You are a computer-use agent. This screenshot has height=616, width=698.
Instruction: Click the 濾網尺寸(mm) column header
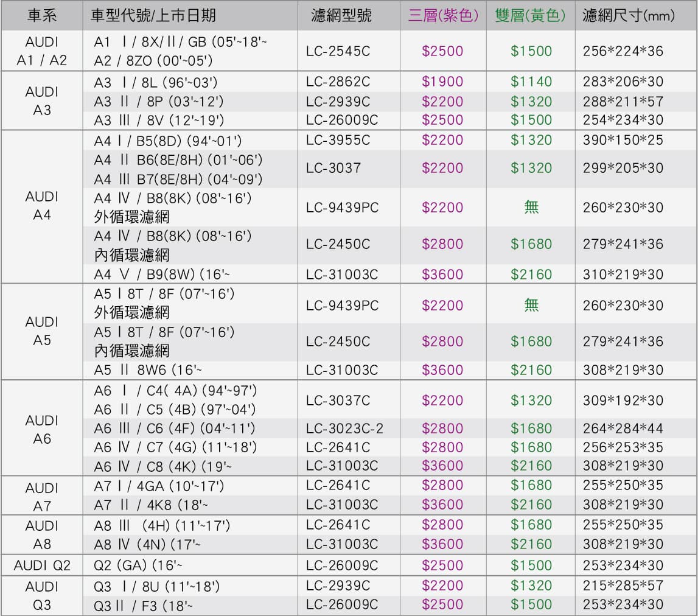coord(629,16)
